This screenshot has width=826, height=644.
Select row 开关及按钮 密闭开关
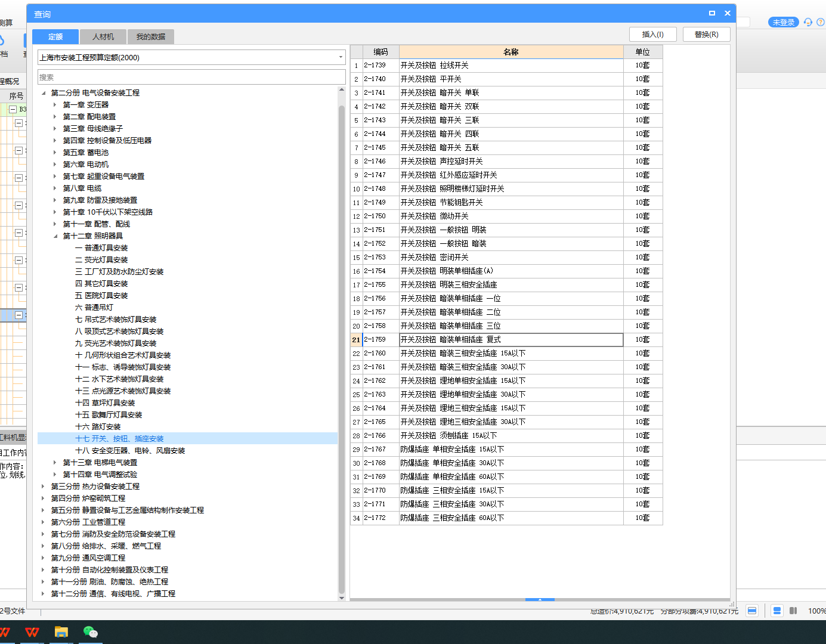click(506, 258)
